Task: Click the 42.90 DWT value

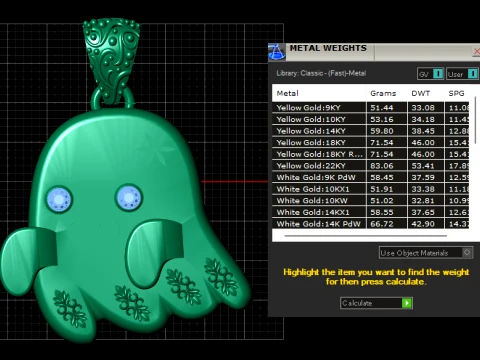Action: (423, 224)
